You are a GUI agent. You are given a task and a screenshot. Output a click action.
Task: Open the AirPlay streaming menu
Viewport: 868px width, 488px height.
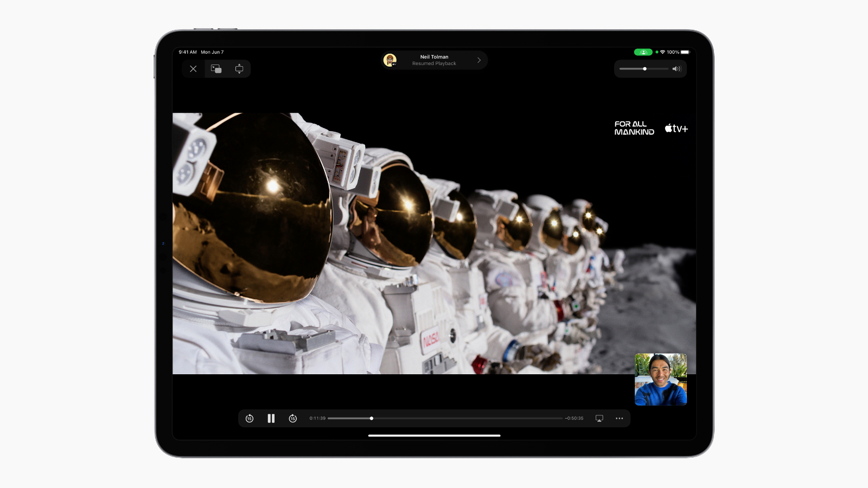click(599, 418)
